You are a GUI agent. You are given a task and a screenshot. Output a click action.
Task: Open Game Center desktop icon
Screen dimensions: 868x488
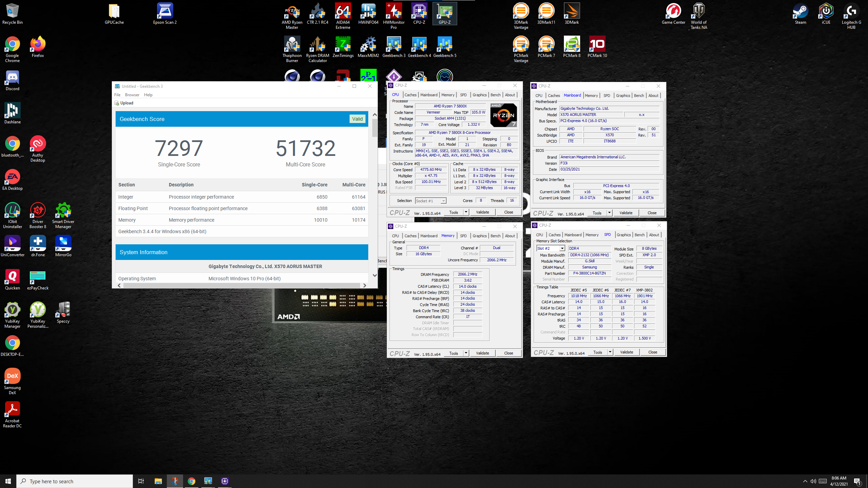pyautogui.click(x=673, y=14)
